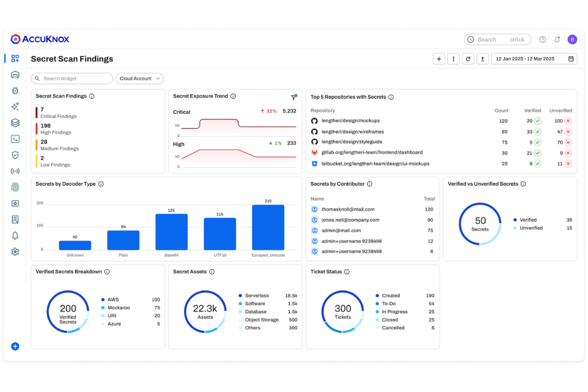Click the filter funnel on Secret Exposure Trend
This screenshot has width=588, height=392.
click(294, 97)
